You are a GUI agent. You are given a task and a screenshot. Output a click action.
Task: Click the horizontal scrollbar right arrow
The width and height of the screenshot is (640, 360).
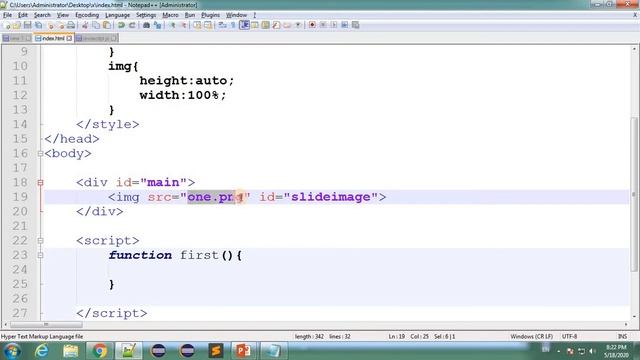[626, 324]
